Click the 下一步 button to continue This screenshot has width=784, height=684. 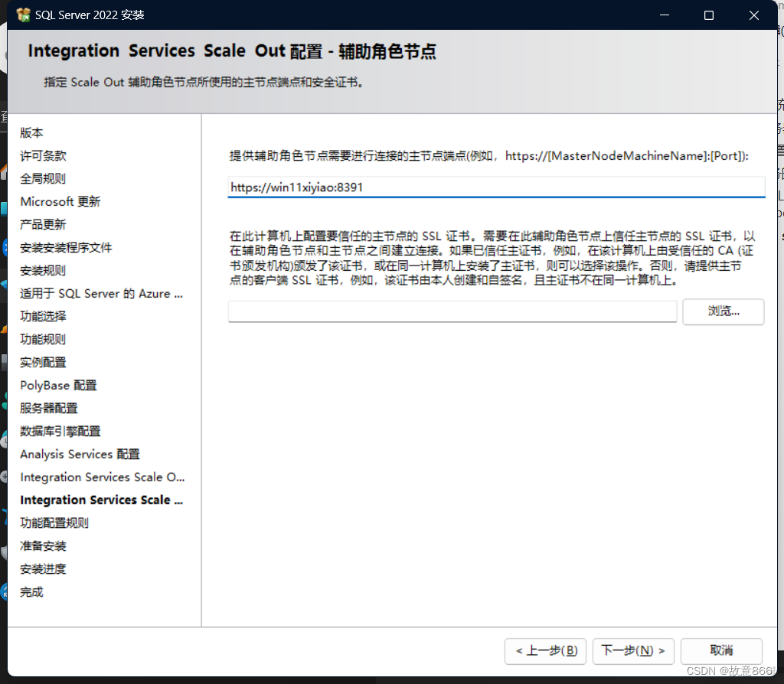coord(633,651)
